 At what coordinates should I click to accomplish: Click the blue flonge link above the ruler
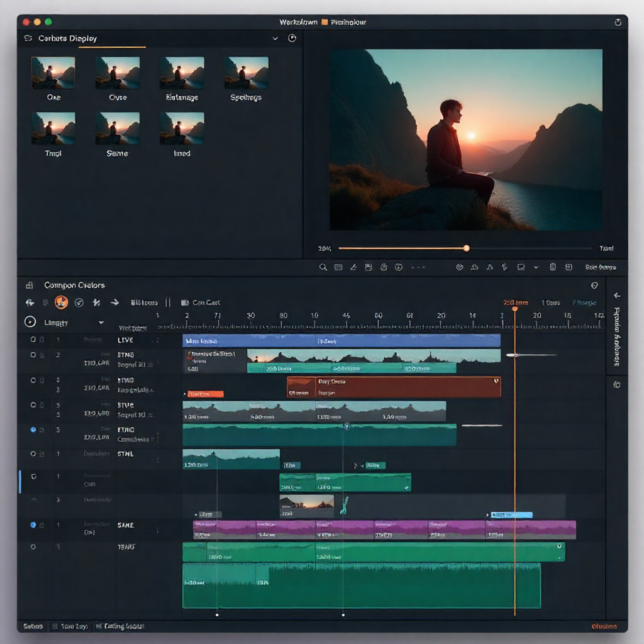(x=584, y=303)
